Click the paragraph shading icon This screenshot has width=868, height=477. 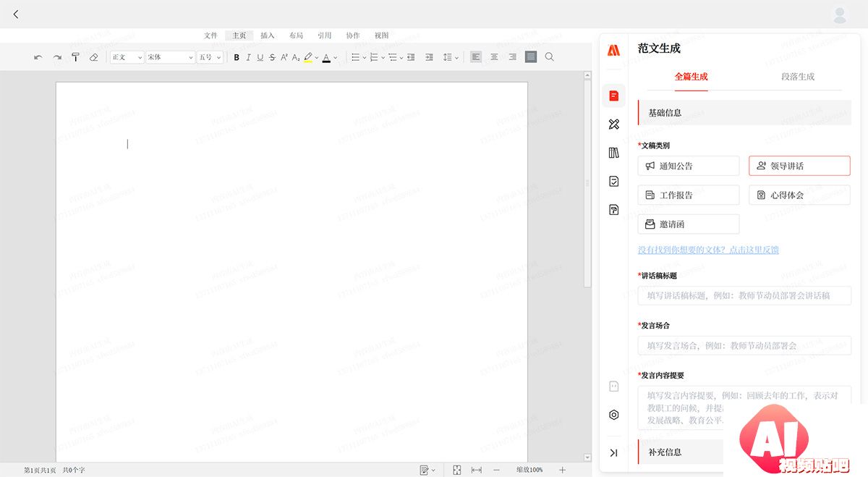pyautogui.click(x=531, y=57)
